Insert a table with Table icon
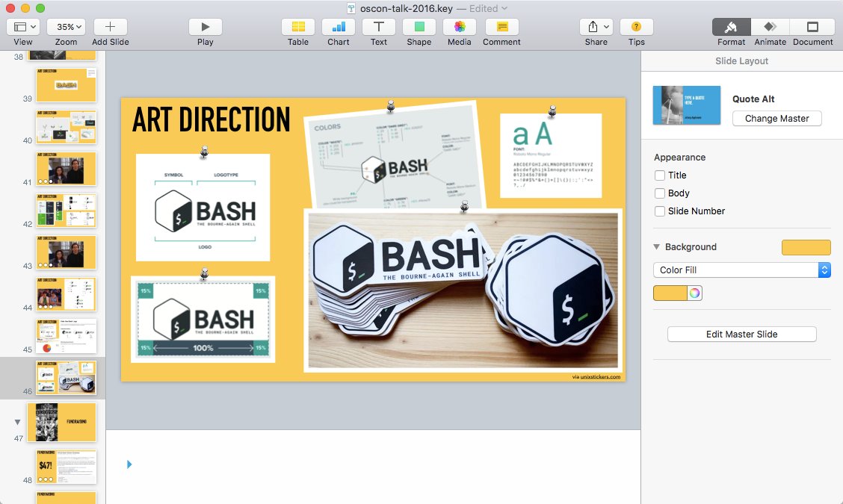Screen dimensions: 843x504 click(298, 27)
